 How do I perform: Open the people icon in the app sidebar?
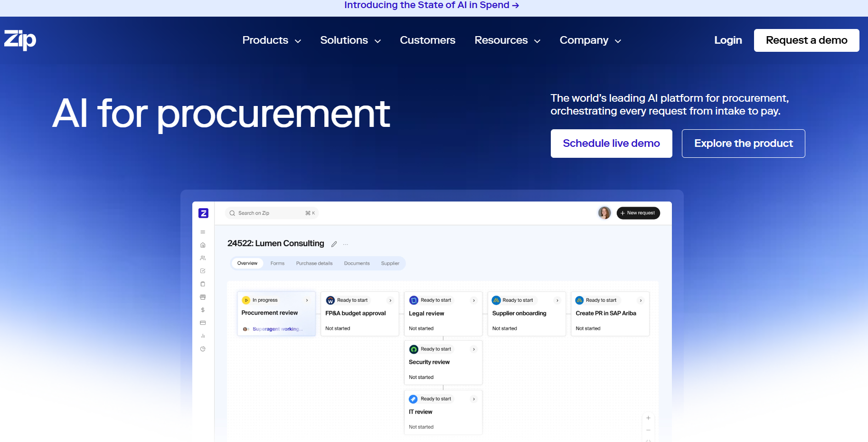click(203, 258)
